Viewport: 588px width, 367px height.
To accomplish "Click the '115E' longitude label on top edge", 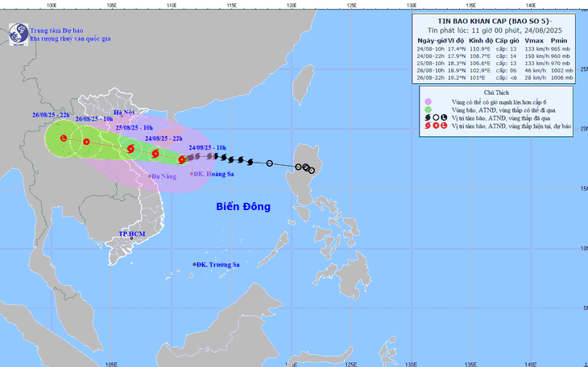I will [231, 6].
